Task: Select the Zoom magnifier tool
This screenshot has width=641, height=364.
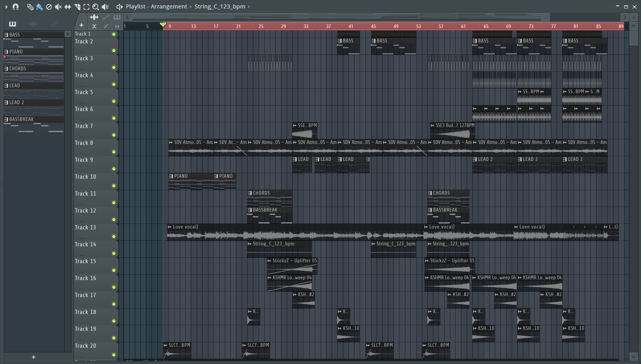Action: tap(95, 7)
